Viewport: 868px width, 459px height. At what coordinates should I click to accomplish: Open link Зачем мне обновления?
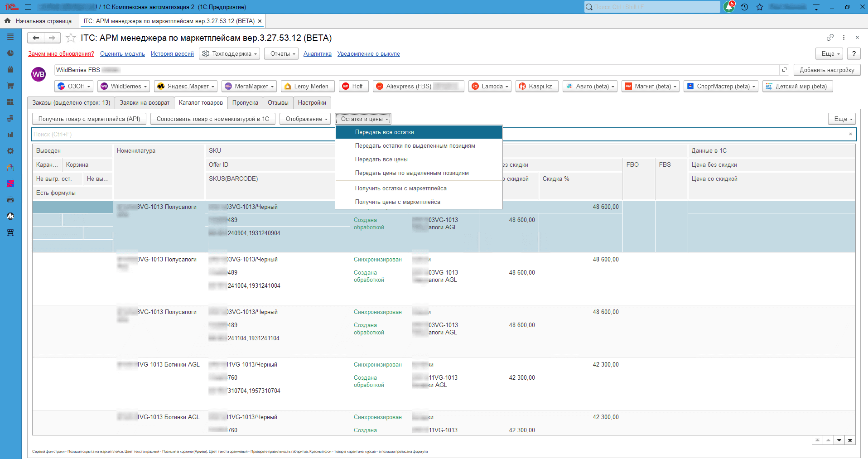point(61,53)
